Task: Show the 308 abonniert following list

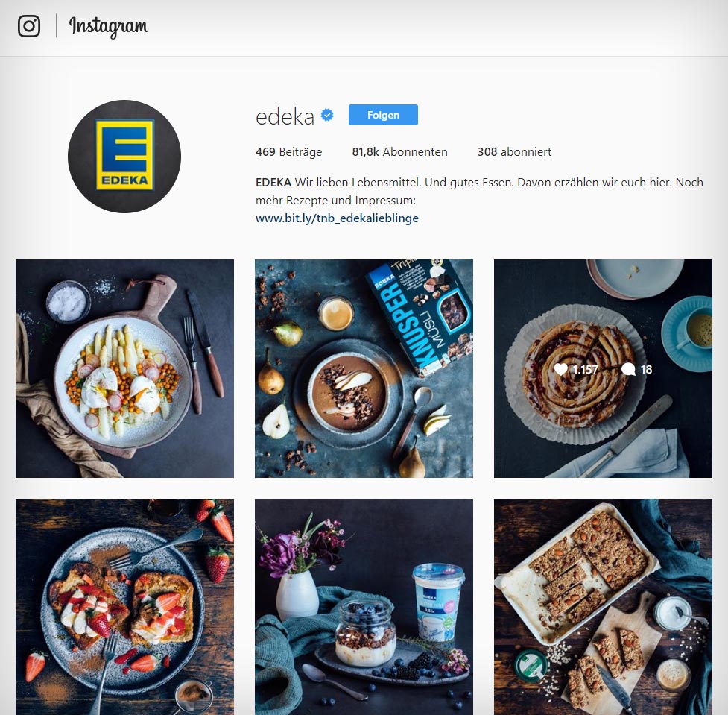Action: pyautogui.click(x=514, y=152)
